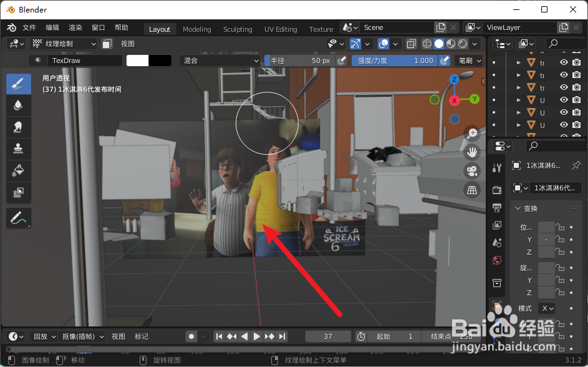This screenshot has width=588, height=367.
Task: Click the white primary color swatch
Action: click(x=138, y=61)
